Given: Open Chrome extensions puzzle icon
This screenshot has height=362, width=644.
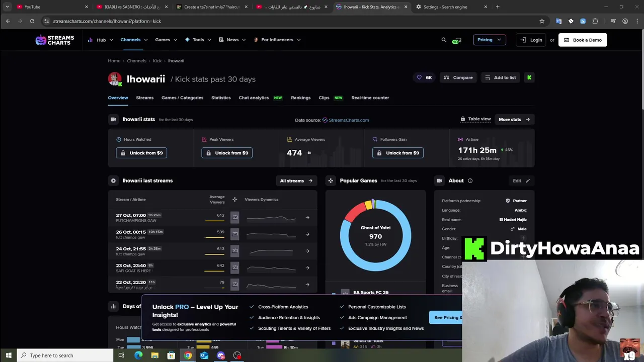Looking at the screenshot, I should (595, 21).
